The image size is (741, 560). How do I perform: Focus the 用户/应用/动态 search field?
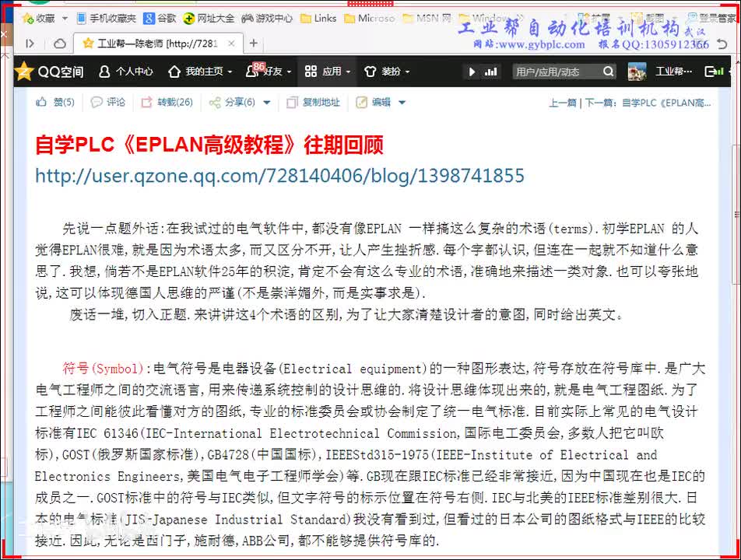tap(557, 72)
